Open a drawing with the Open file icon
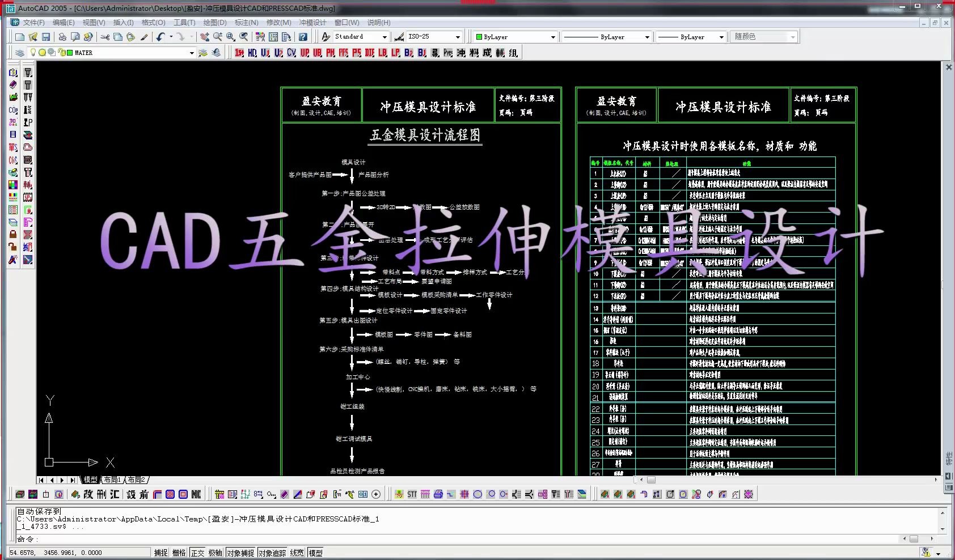Viewport: 955px width, 560px height. point(34,36)
